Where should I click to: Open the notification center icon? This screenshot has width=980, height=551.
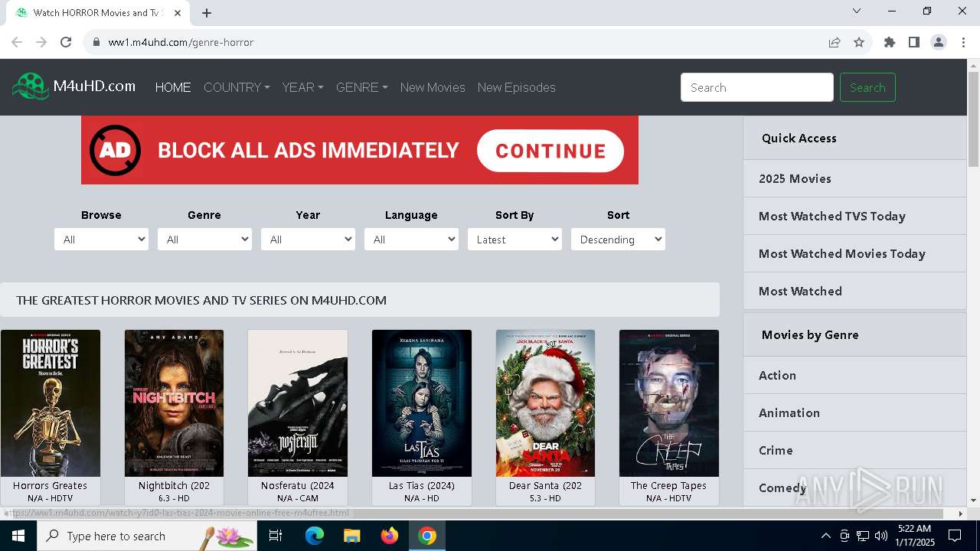tap(955, 536)
